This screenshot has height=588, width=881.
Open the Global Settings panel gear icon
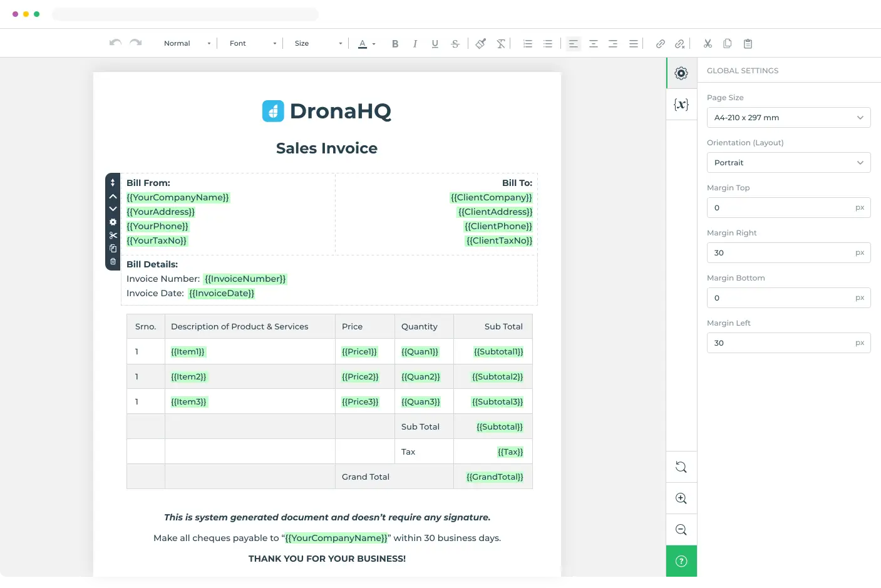[681, 73]
